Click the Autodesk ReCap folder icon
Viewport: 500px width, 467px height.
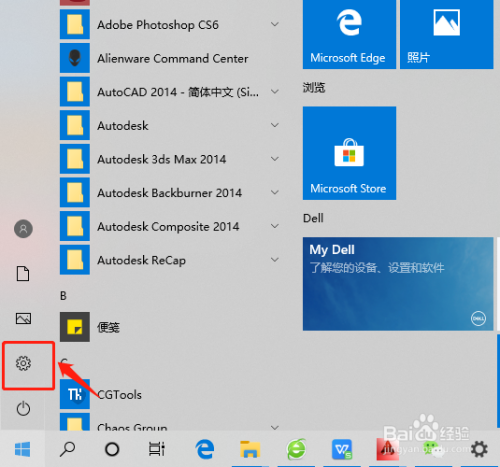tap(75, 260)
